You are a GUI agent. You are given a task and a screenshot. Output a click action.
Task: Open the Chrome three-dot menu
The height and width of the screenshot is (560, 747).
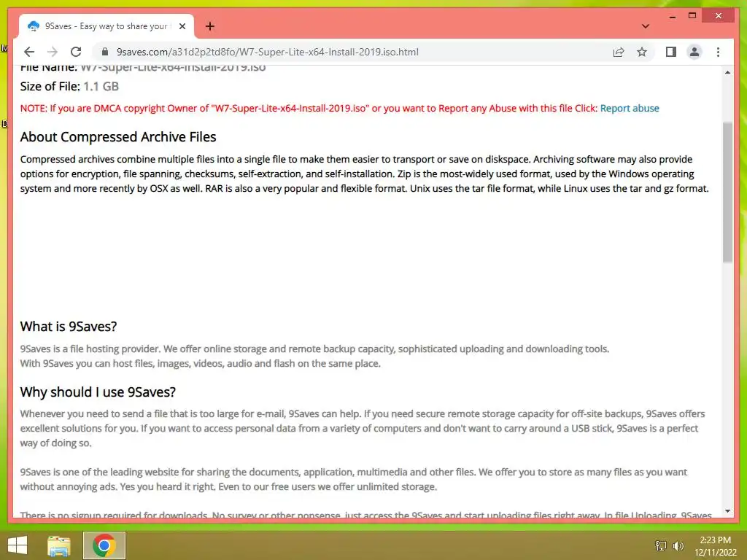click(718, 52)
